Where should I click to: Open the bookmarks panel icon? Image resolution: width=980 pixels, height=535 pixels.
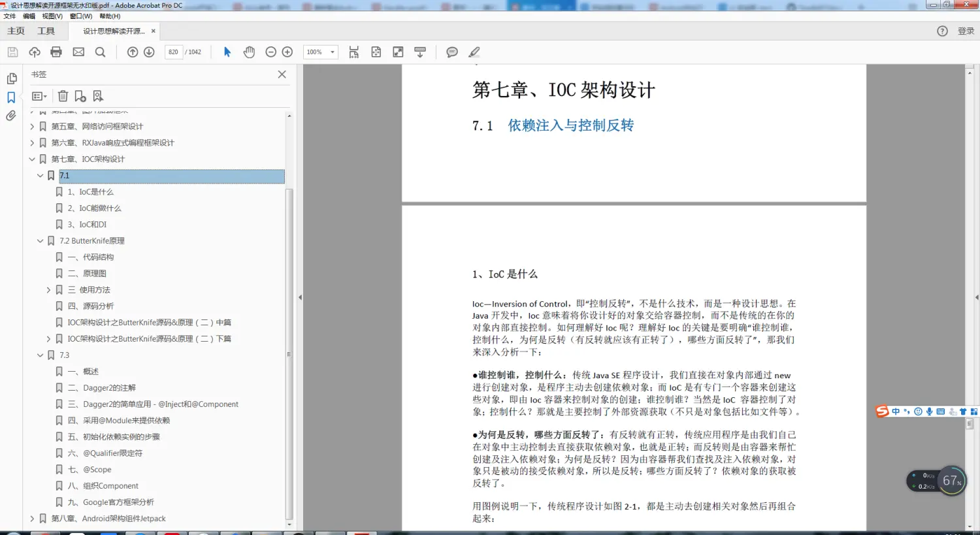click(11, 97)
